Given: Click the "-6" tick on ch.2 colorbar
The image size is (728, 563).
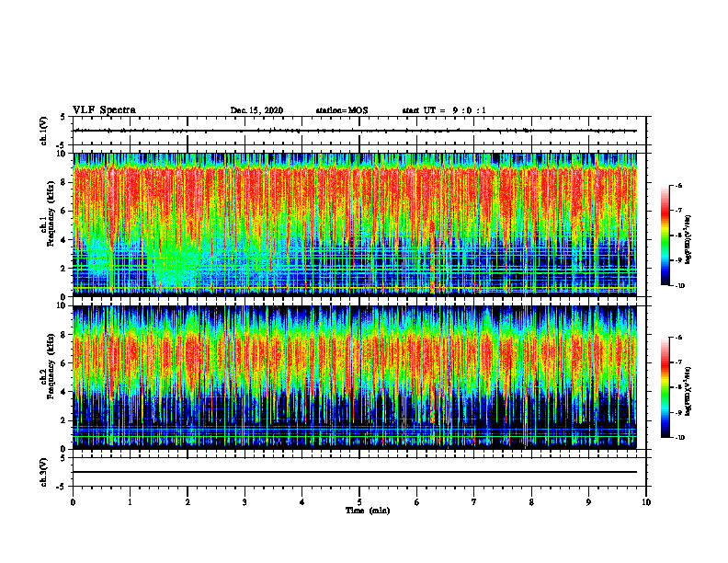Looking at the screenshot, I should 679,338.
